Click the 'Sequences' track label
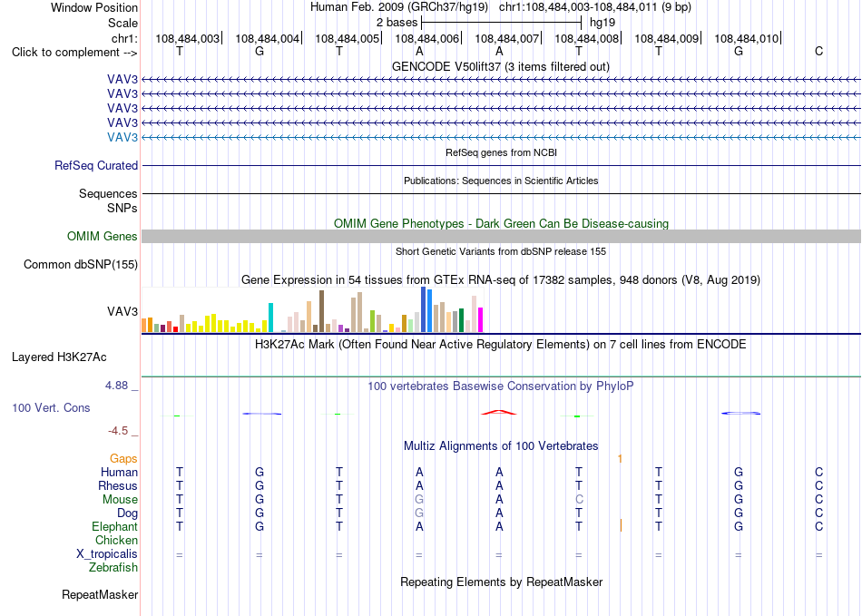The height and width of the screenshot is (616, 862). click(x=108, y=193)
